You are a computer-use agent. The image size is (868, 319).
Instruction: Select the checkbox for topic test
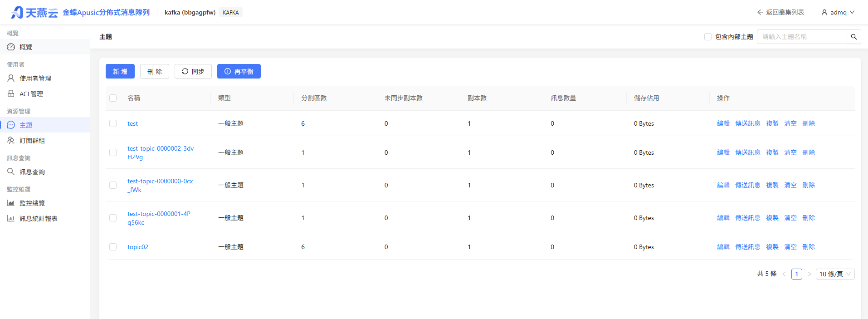pos(113,123)
